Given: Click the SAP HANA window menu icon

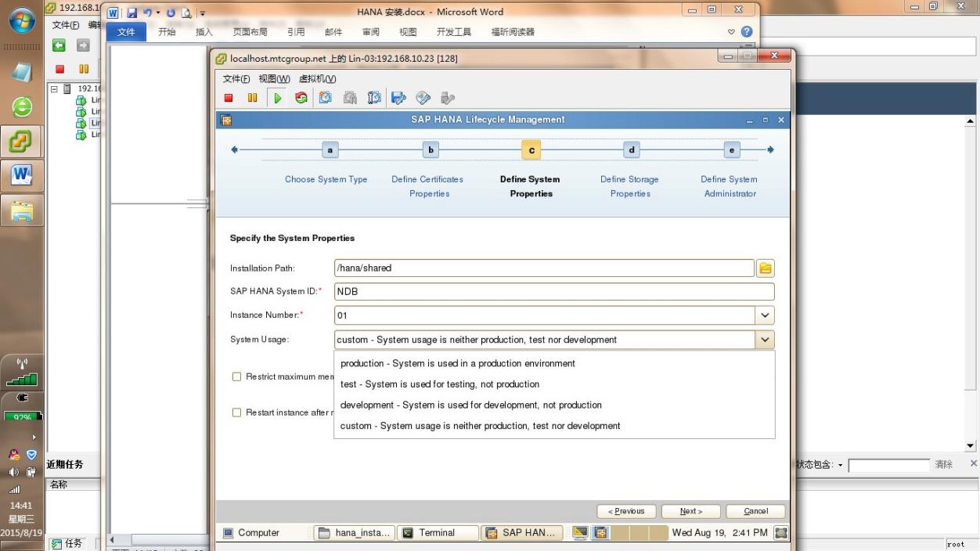Looking at the screenshot, I should click(226, 120).
